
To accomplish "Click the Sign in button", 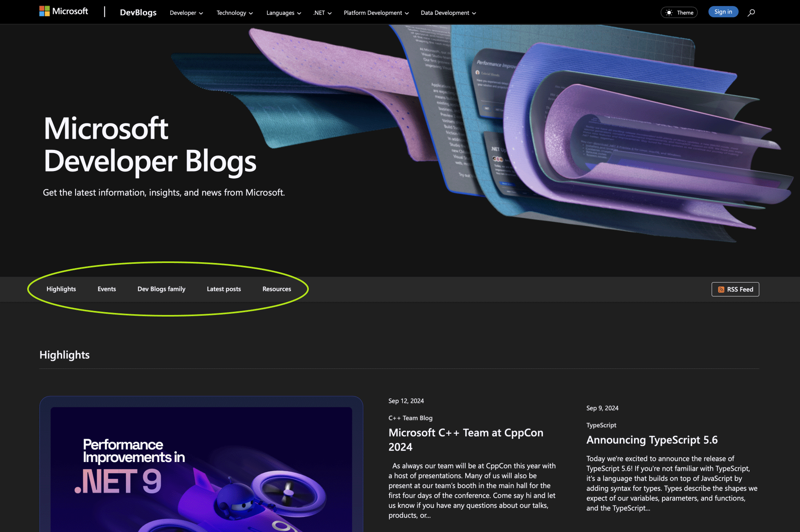I will click(x=722, y=11).
